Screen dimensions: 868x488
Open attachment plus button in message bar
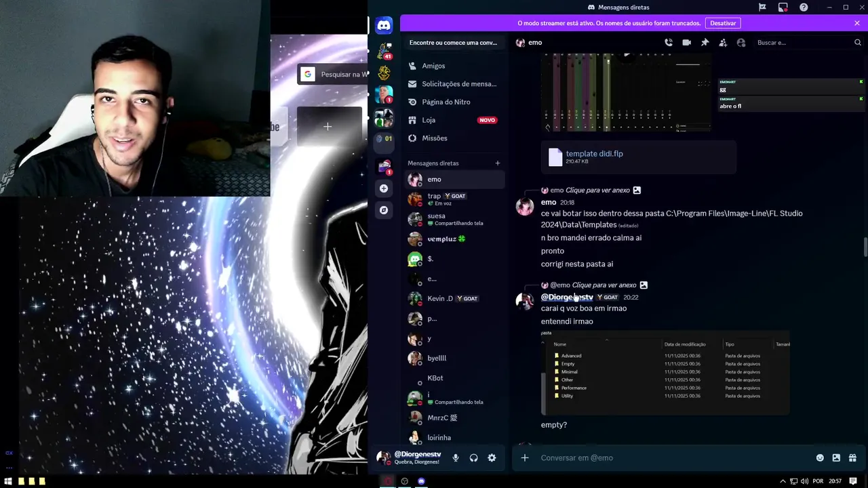(x=524, y=458)
